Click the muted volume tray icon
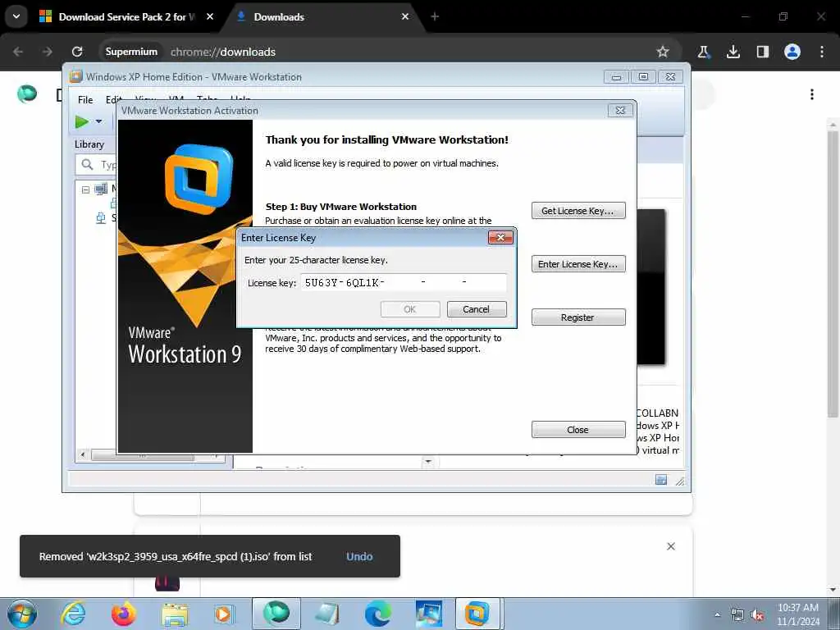The height and width of the screenshot is (630, 840). [x=757, y=615]
